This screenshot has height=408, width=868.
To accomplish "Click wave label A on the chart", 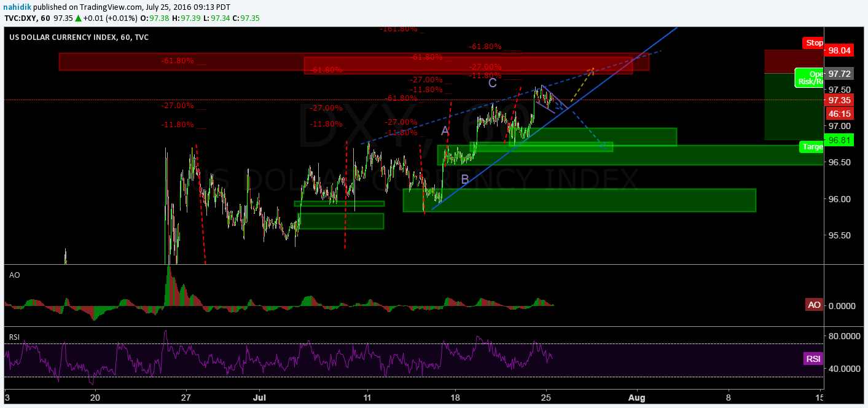I will point(445,130).
